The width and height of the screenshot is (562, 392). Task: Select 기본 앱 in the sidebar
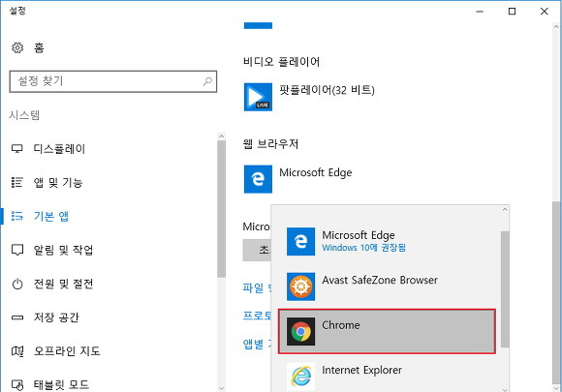click(x=51, y=216)
